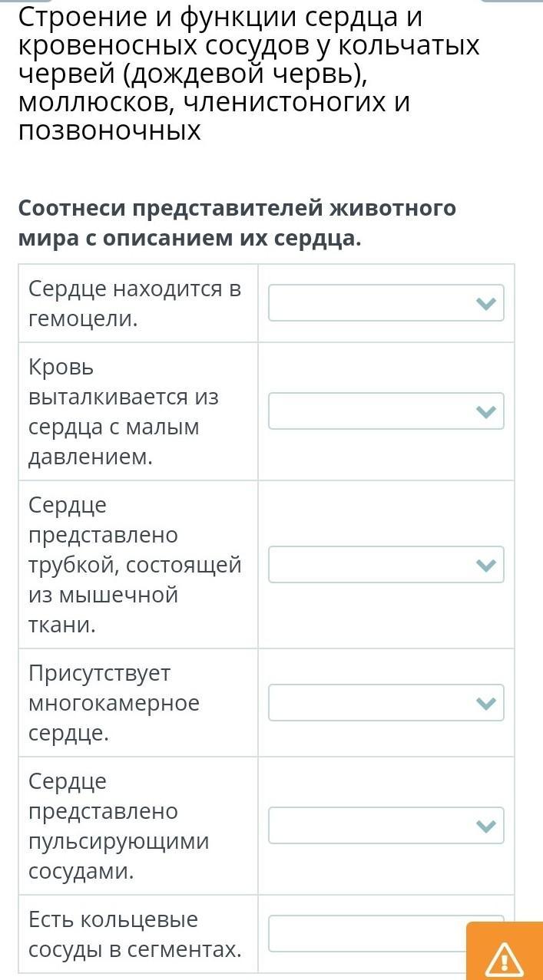This screenshot has width=543, height=980.
Task: Click chevron arrow in the 'гемоцели' row
Action: tap(485, 304)
